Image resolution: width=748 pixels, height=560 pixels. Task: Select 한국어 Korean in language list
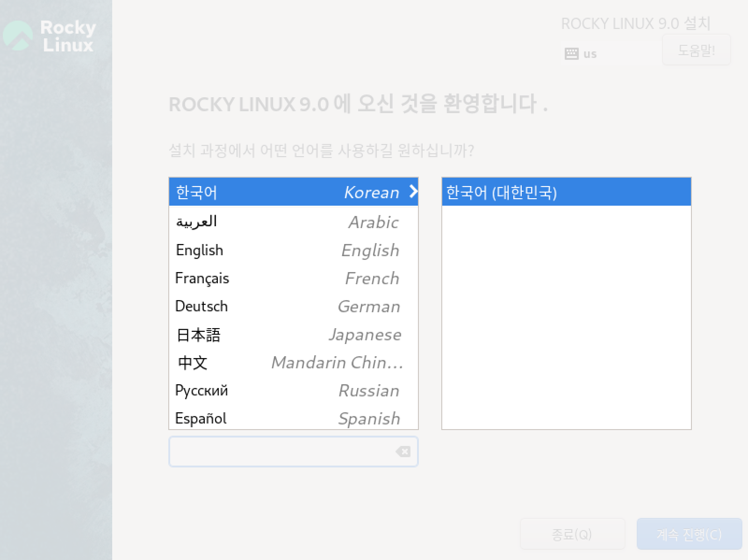pos(293,192)
